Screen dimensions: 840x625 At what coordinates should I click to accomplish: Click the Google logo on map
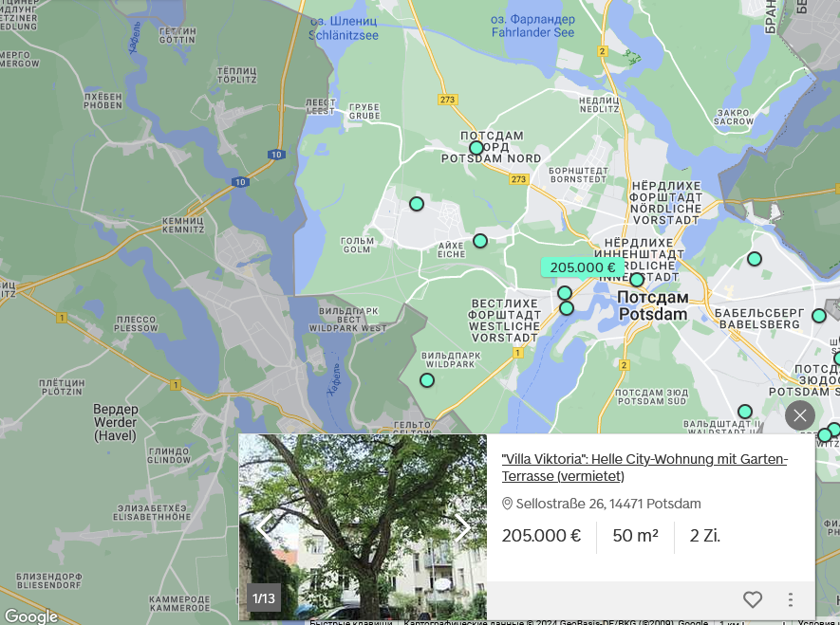point(31,616)
